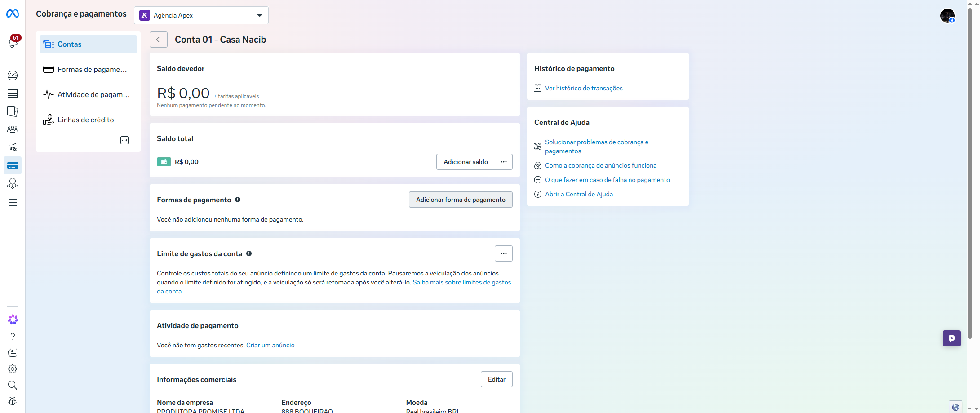The image size is (980, 413).
Task: Open Formas de pagamento menu item
Action: (88, 69)
